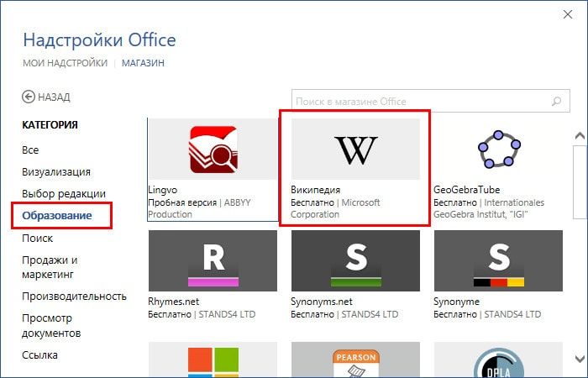Screen dimensions: 588x378
Task: Click the Pearson add-in thumbnail
Action: pyautogui.click(x=355, y=360)
